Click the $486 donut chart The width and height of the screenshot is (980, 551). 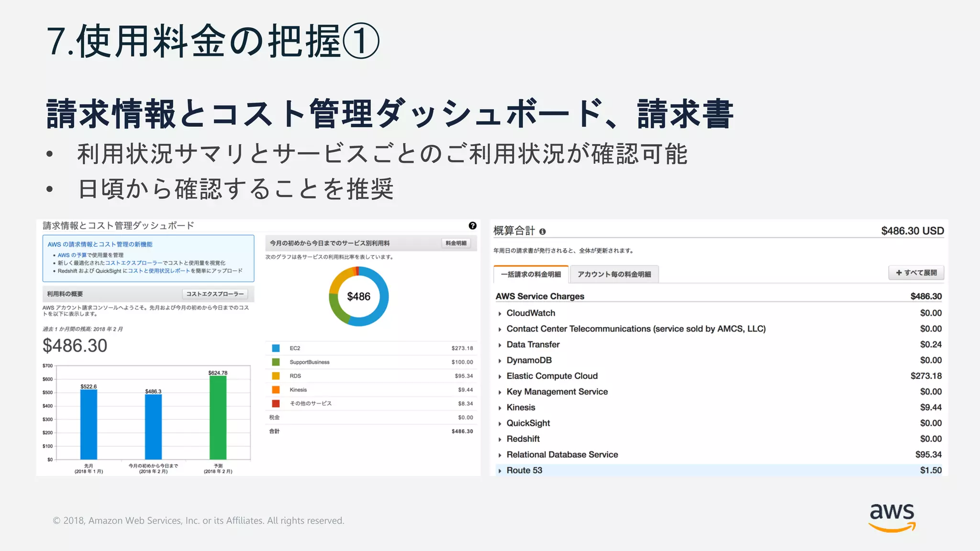tap(359, 297)
